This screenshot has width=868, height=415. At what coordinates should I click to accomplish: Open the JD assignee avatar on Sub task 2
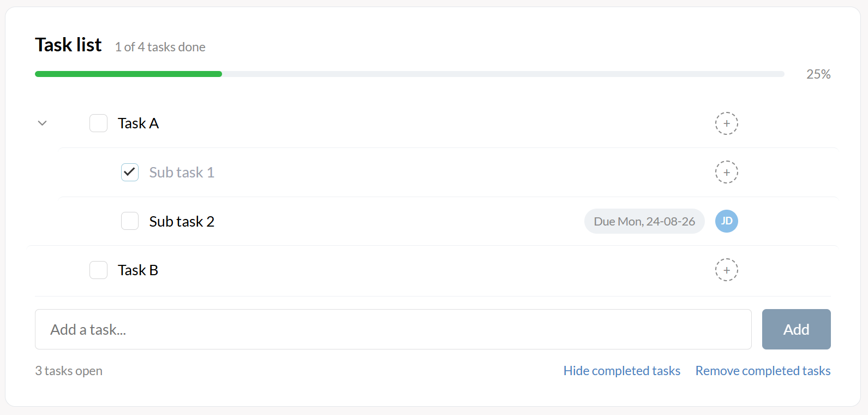[x=727, y=221]
